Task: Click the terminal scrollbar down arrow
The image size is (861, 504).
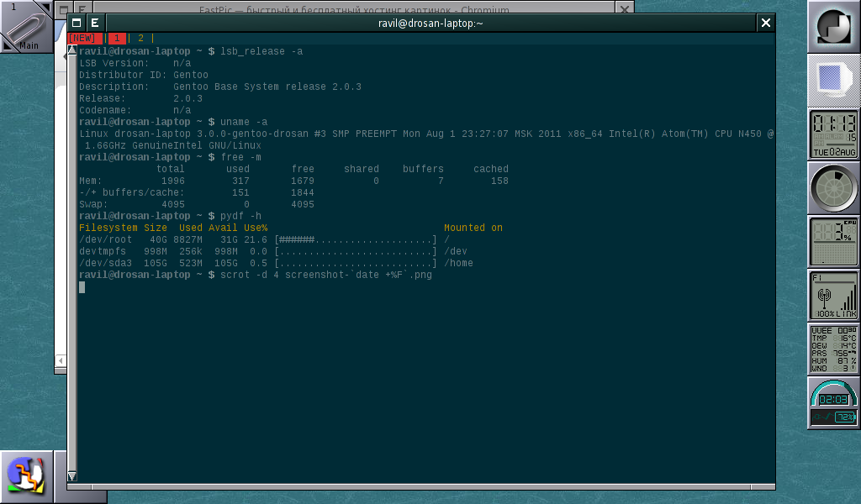Action: 72,476
